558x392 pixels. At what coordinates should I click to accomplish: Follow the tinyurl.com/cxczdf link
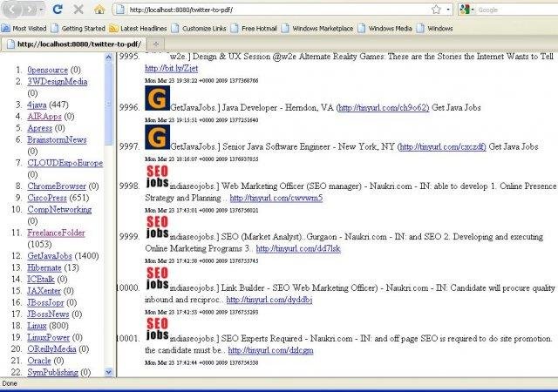click(442, 146)
